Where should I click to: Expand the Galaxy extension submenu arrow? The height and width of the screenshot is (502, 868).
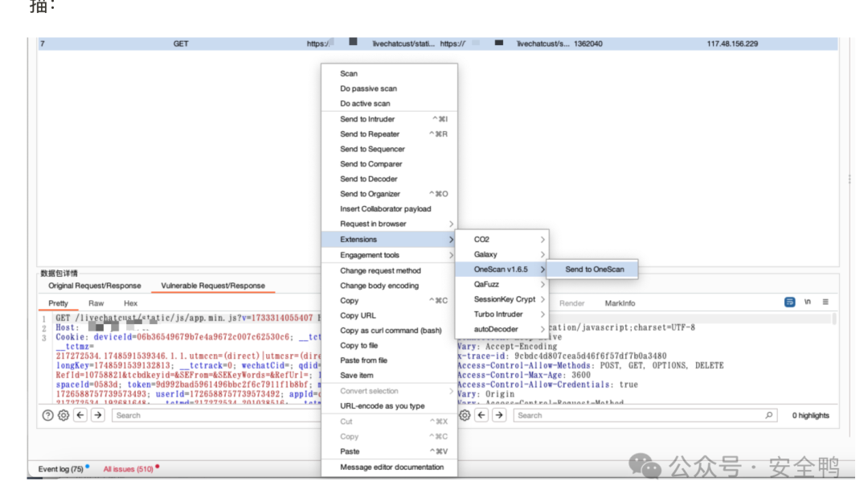click(542, 254)
